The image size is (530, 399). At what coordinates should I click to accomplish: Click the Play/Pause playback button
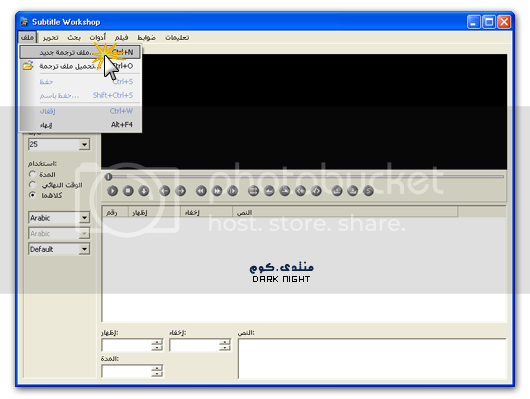coord(113,191)
